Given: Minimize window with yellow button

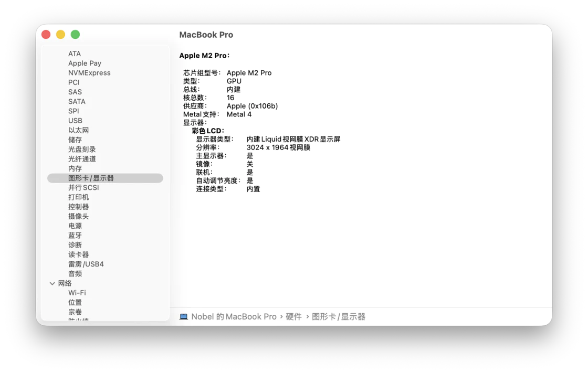Looking at the screenshot, I should (x=60, y=35).
